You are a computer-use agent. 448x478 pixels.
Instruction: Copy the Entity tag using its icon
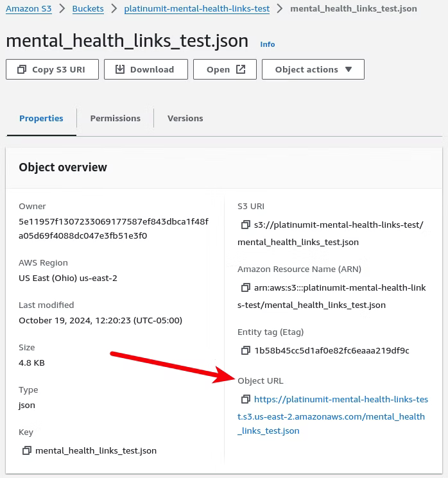(245, 350)
